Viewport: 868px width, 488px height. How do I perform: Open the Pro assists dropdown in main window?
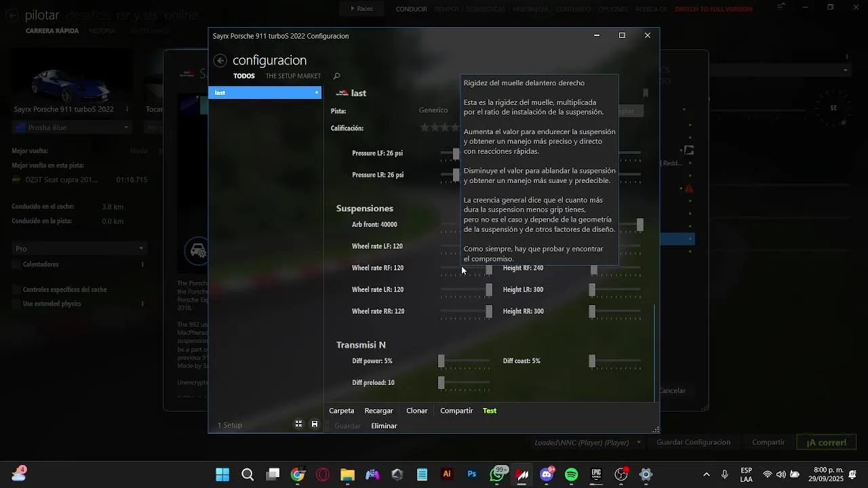(79, 249)
